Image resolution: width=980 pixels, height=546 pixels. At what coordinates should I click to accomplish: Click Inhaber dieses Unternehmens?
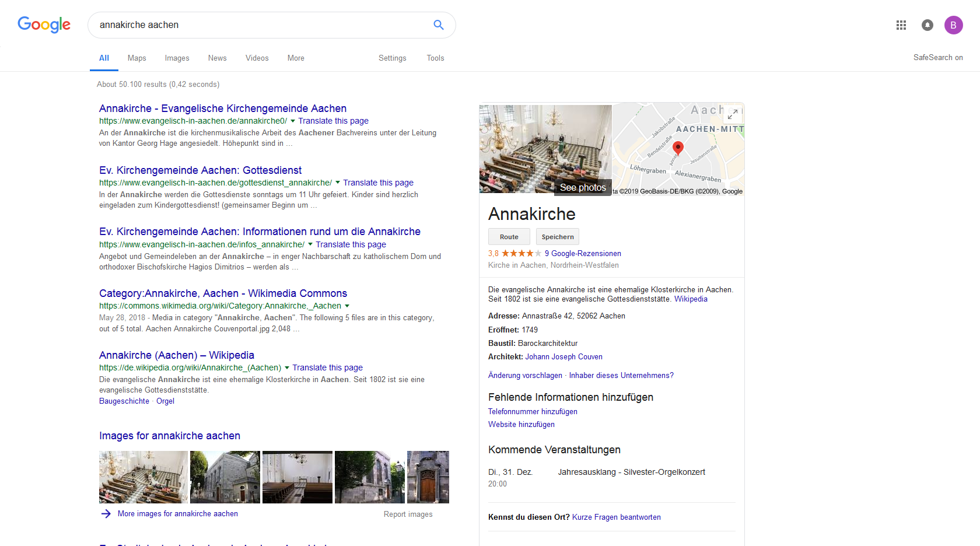coord(621,375)
